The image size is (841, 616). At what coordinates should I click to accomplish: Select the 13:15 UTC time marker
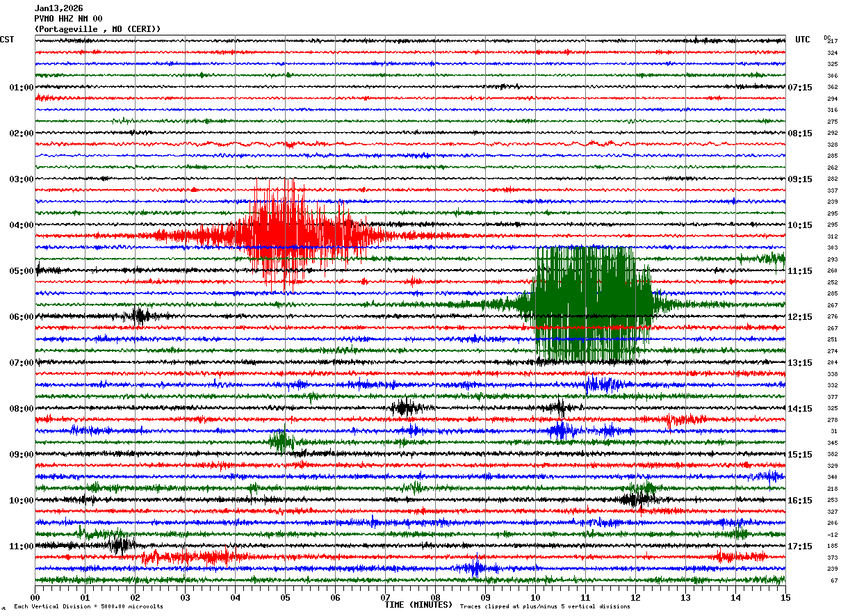coord(800,363)
